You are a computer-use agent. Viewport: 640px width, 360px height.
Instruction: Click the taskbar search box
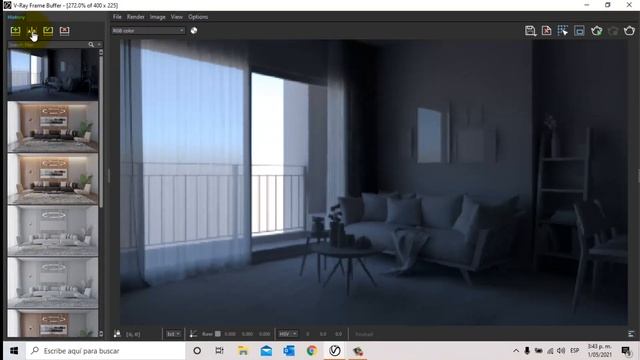tap(105, 351)
